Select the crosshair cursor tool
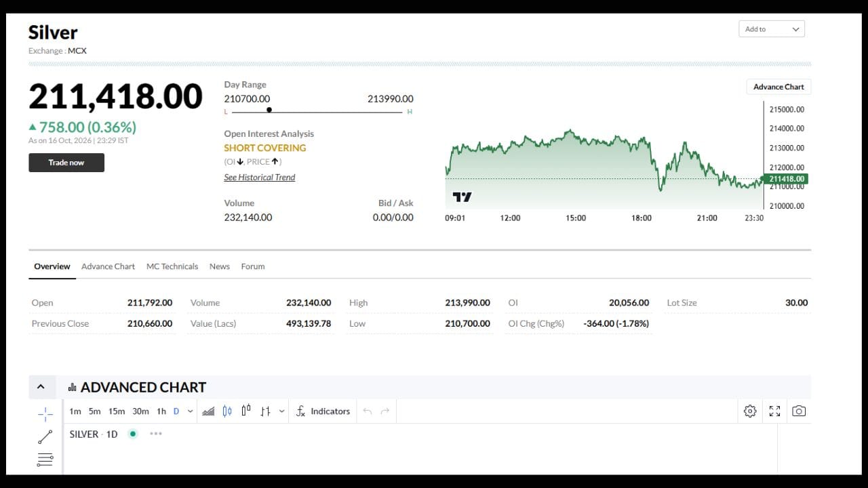The image size is (868, 488). (45, 413)
